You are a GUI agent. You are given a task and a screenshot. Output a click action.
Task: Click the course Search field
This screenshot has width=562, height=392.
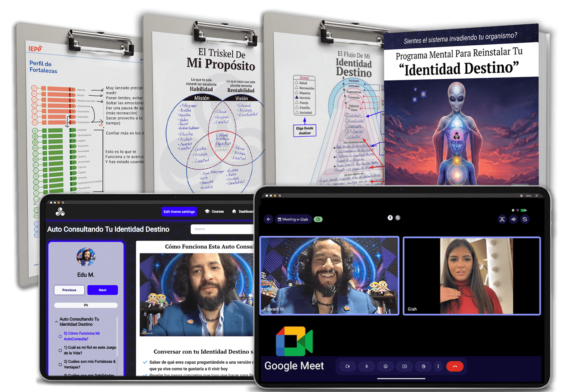pyautogui.click(x=223, y=229)
